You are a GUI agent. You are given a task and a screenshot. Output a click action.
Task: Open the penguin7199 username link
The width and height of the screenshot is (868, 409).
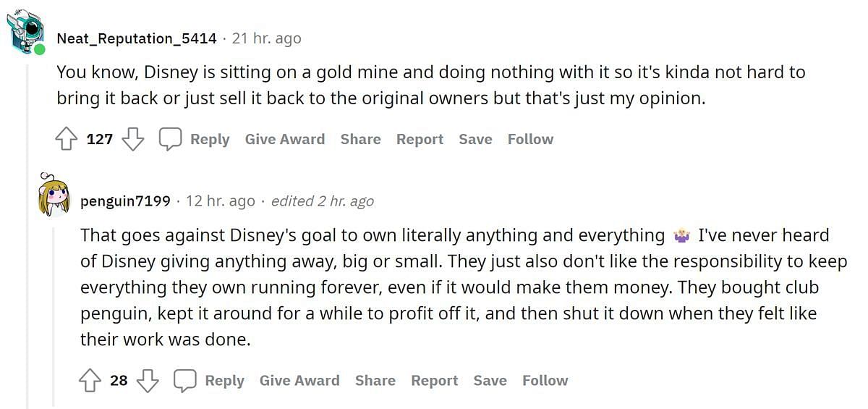click(x=126, y=201)
